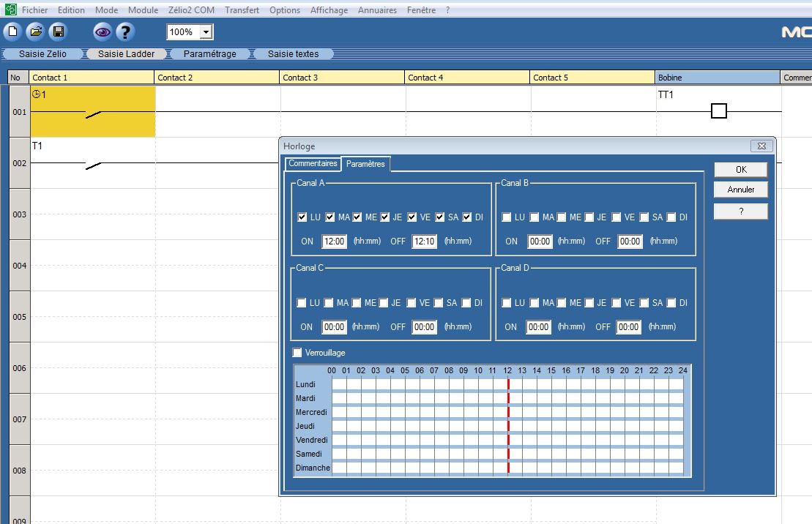Click the Annuler button

(740, 190)
